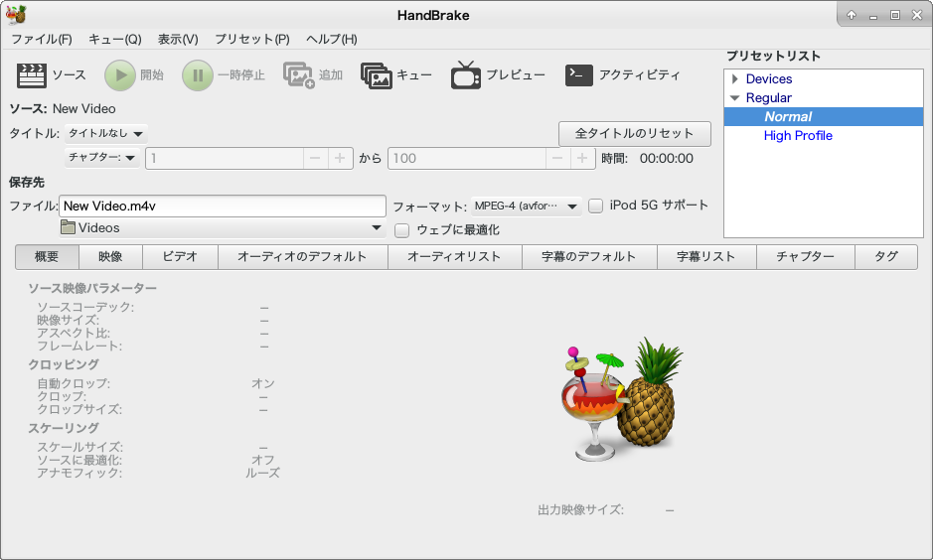Image resolution: width=933 pixels, height=560 pixels.
Task: Switch to the チャプター tab
Action: (806, 257)
